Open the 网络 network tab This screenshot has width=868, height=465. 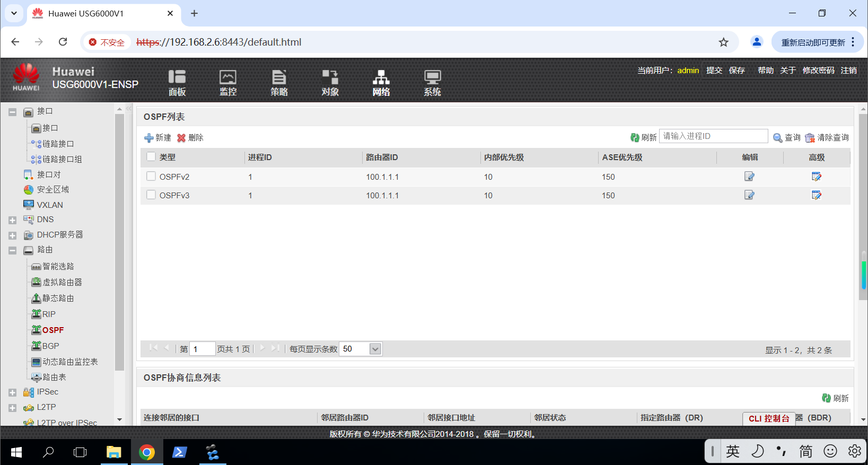point(381,83)
